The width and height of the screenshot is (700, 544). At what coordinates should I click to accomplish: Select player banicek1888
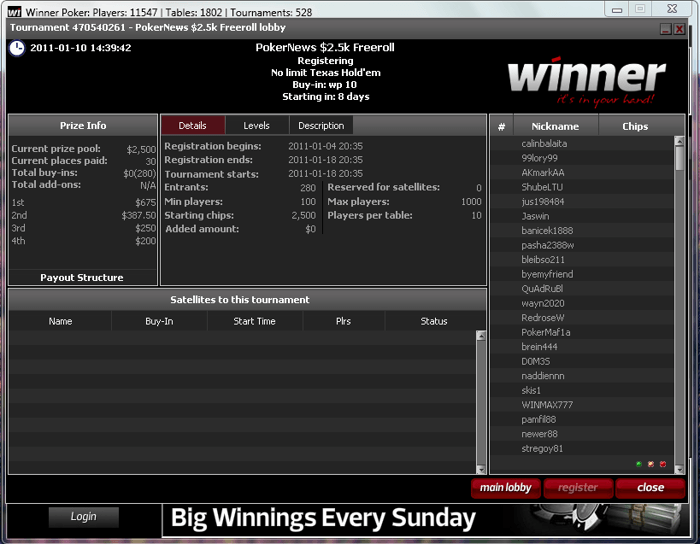582,231
